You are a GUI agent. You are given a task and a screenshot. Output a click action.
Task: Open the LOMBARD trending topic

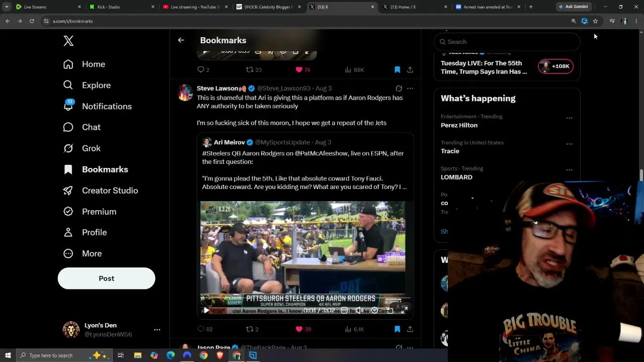point(456,177)
